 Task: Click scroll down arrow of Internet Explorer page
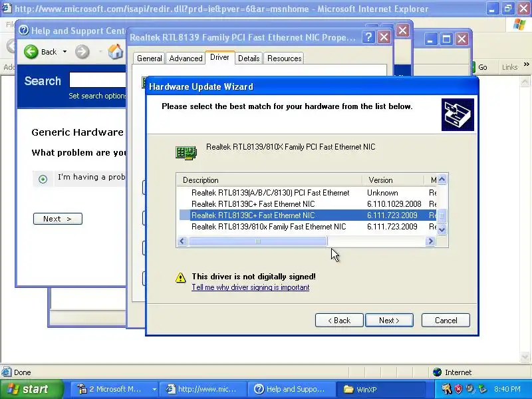(525, 357)
